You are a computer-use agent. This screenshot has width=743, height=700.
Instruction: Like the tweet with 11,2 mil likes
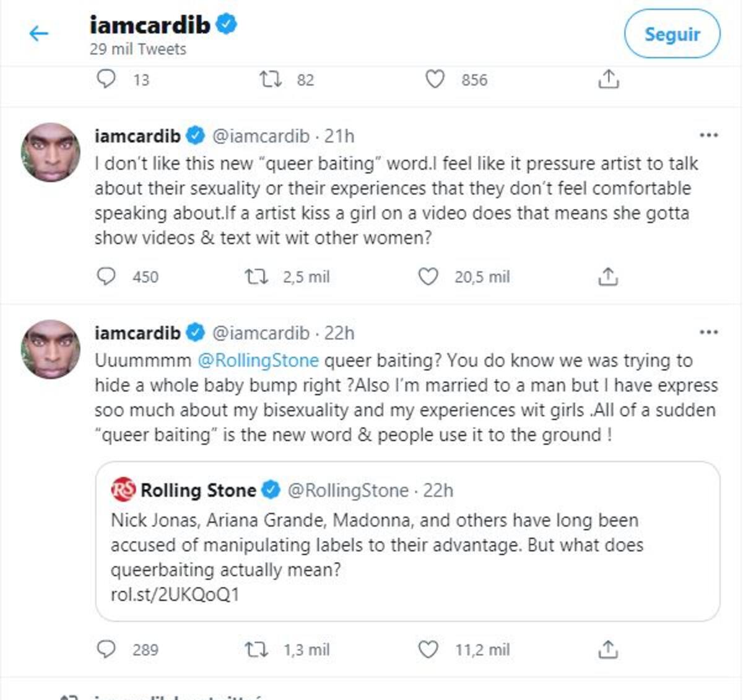pos(428,649)
